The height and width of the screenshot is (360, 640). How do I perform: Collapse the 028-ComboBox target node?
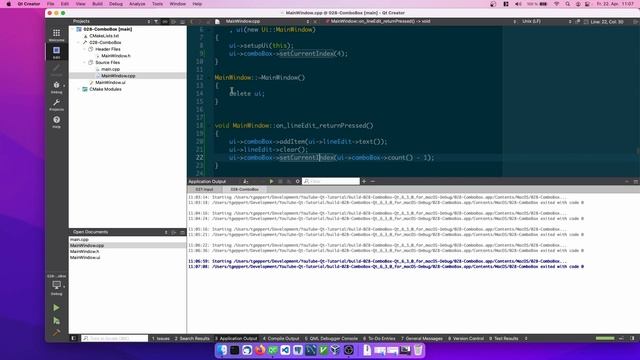[x=79, y=42]
